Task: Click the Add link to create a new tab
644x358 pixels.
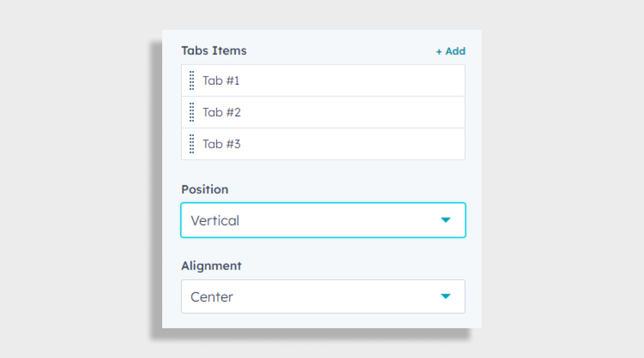Action: pos(451,51)
